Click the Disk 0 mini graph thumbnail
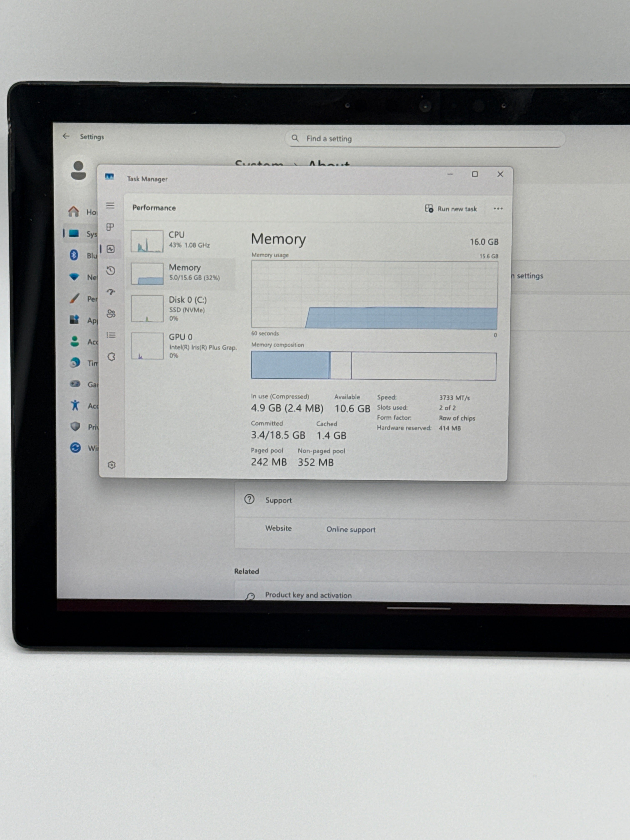Viewport: 630px width, 840px height. pyautogui.click(x=147, y=308)
